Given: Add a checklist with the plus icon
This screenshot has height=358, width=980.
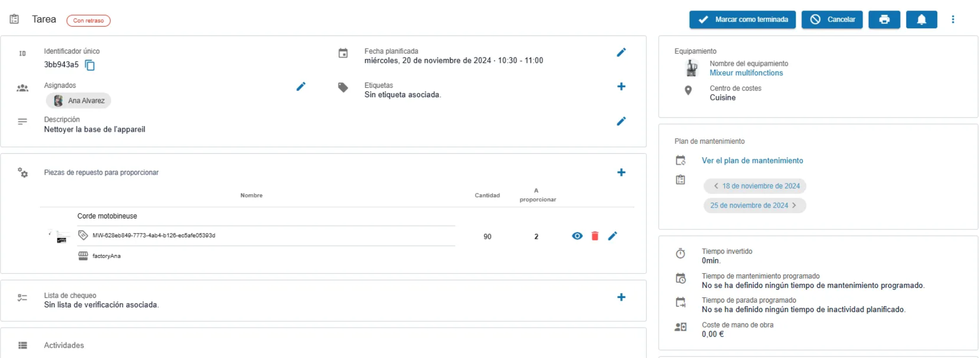Looking at the screenshot, I should coord(621,297).
